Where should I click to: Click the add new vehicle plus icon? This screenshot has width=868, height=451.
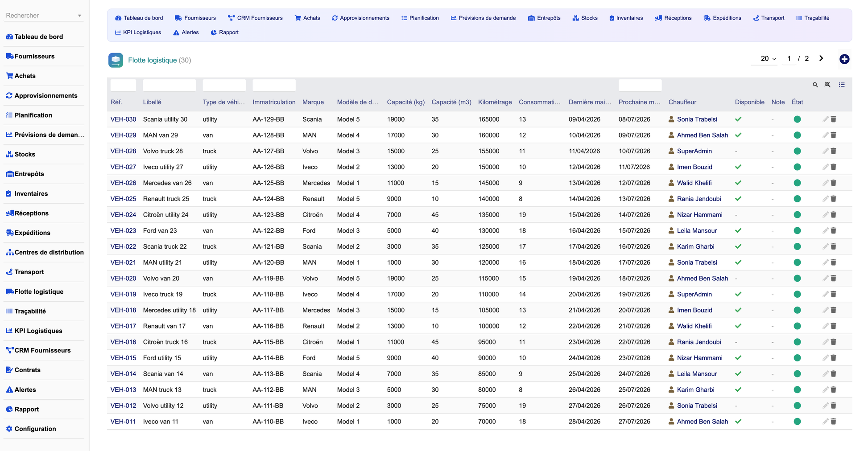[x=844, y=59]
